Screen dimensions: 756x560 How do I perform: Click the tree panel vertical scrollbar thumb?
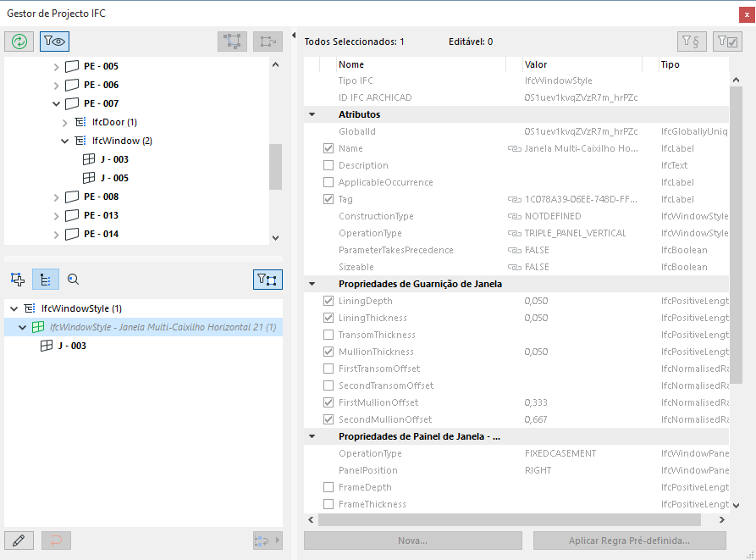point(275,167)
